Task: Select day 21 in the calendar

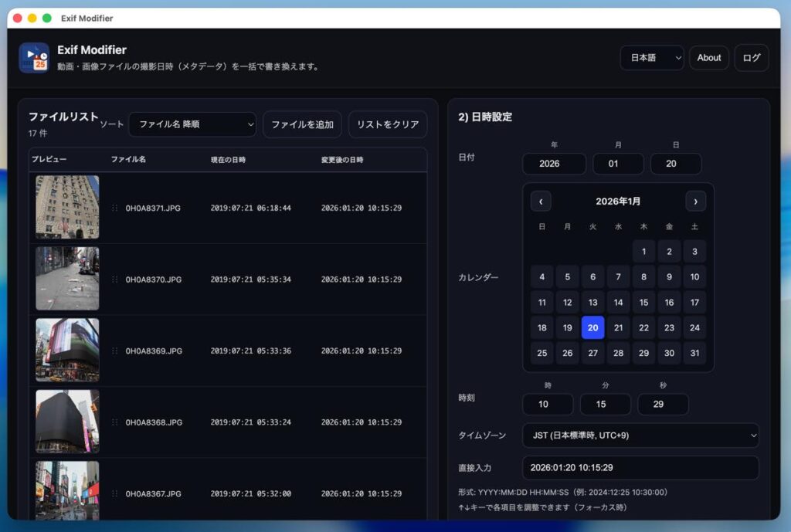Action: [618, 327]
